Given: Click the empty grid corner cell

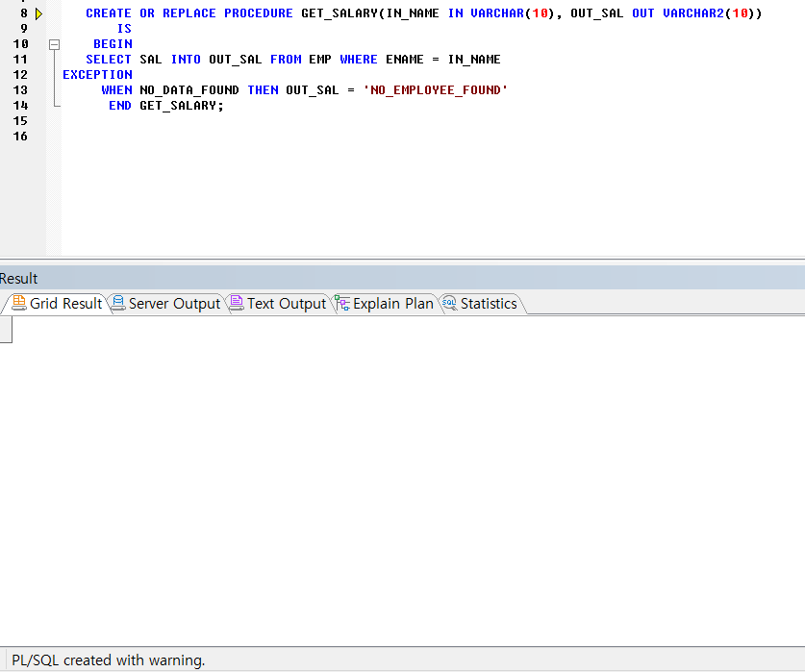Looking at the screenshot, I should pos(6,330).
